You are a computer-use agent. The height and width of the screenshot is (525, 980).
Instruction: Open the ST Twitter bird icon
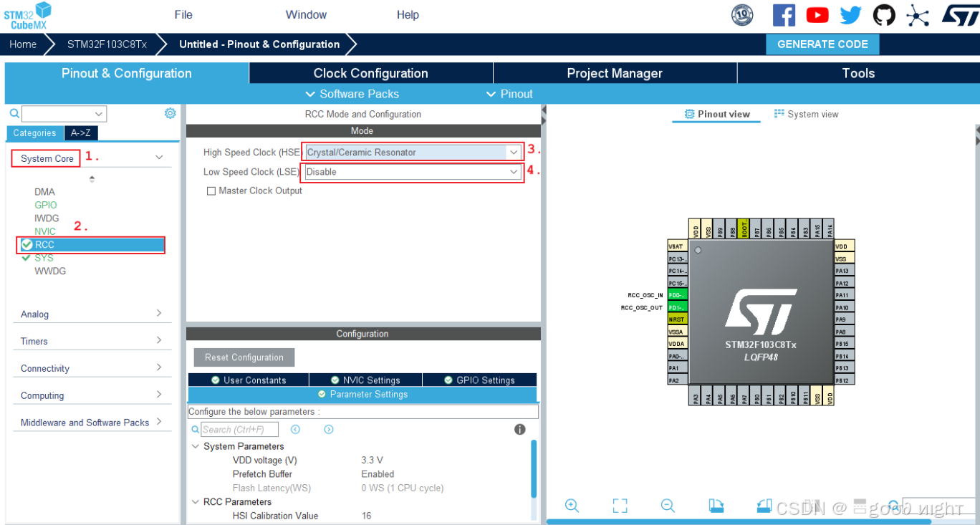pyautogui.click(x=851, y=15)
